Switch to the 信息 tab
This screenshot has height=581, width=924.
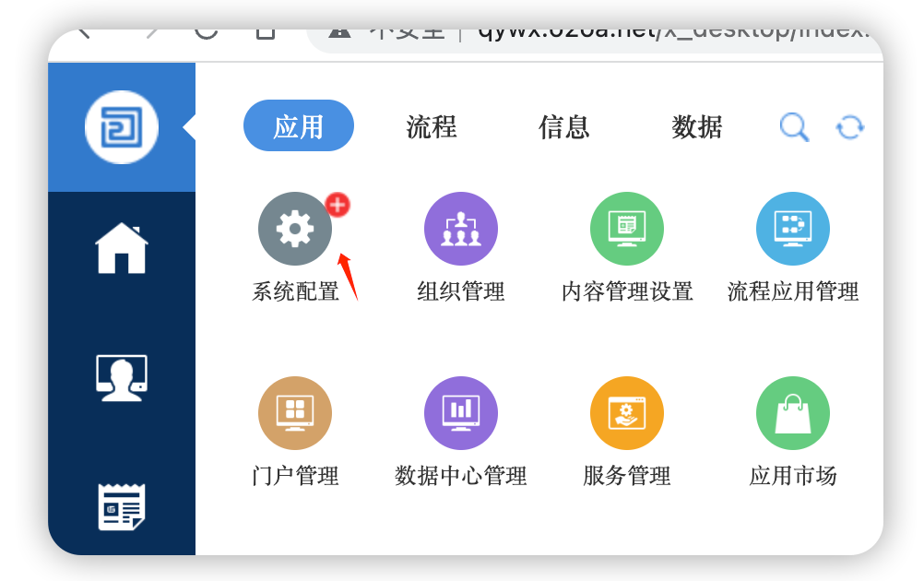click(564, 126)
